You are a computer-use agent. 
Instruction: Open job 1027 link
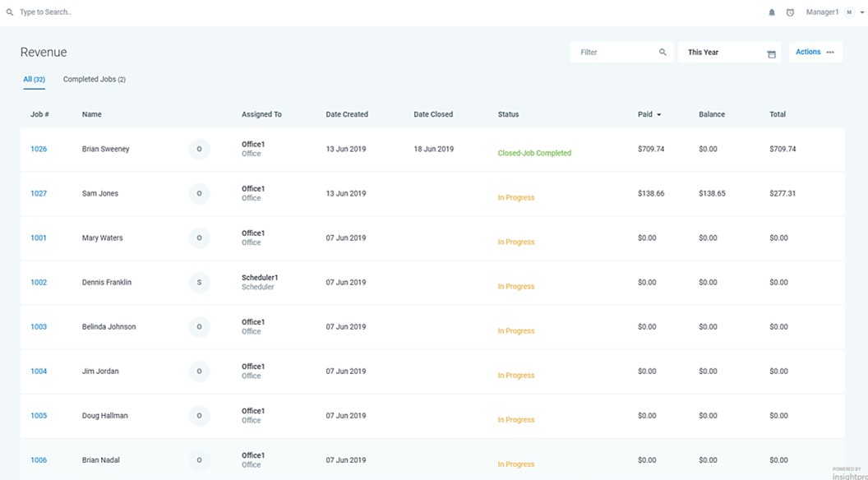point(39,193)
